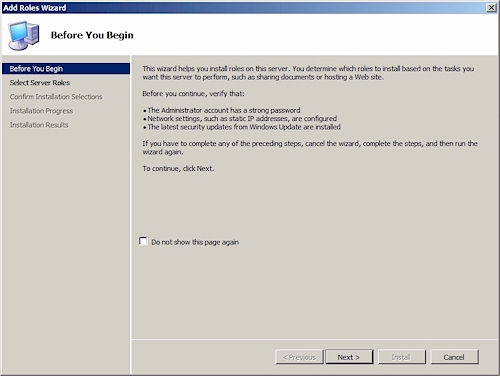Choose 'Installation Progress' in the step list
The image size is (500, 376).
[x=41, y=111]
